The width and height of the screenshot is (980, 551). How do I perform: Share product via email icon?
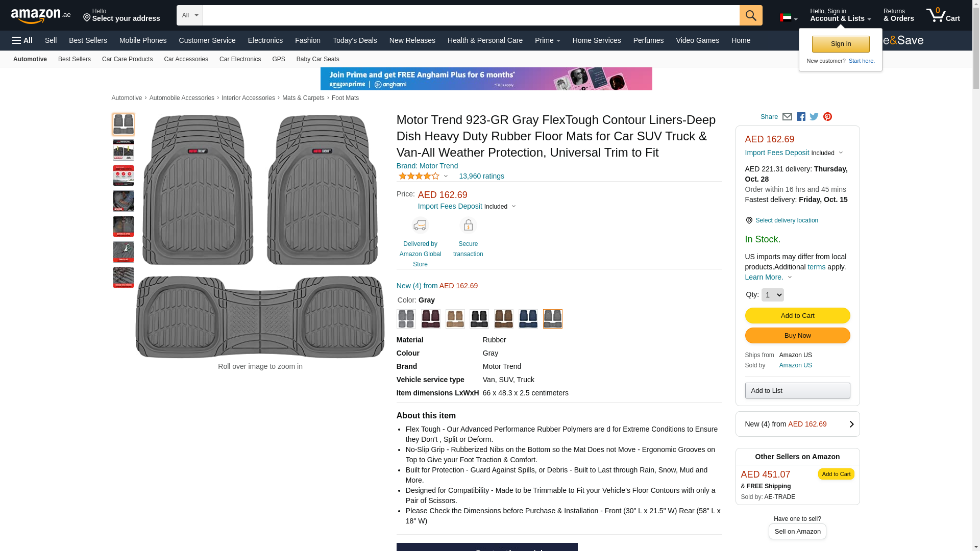[x=787, y=117]
